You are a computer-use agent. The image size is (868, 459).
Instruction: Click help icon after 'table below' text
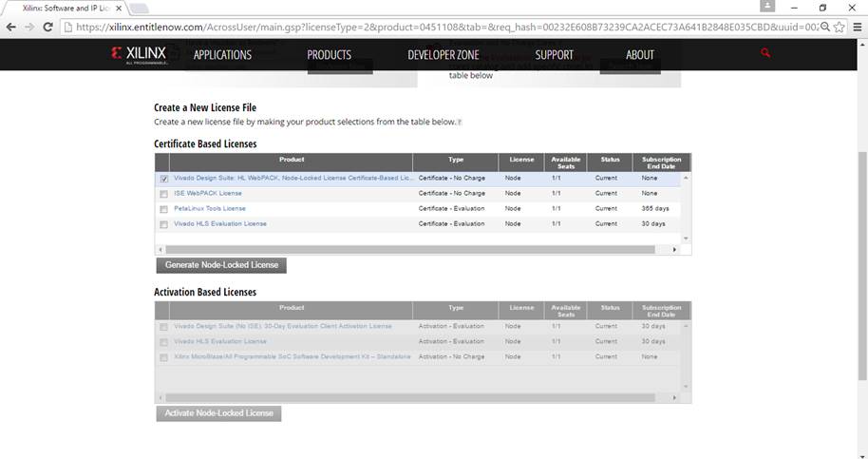click(x=460, y=122)
